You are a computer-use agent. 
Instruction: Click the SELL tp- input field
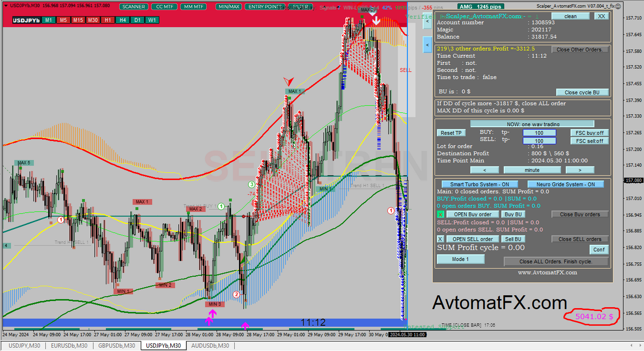tap(539, 141)
